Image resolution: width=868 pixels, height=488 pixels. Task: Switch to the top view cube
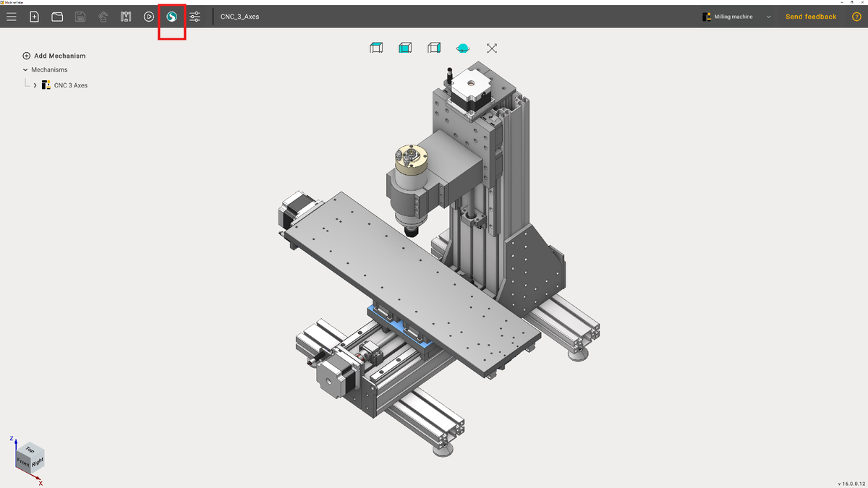[376, 48]
